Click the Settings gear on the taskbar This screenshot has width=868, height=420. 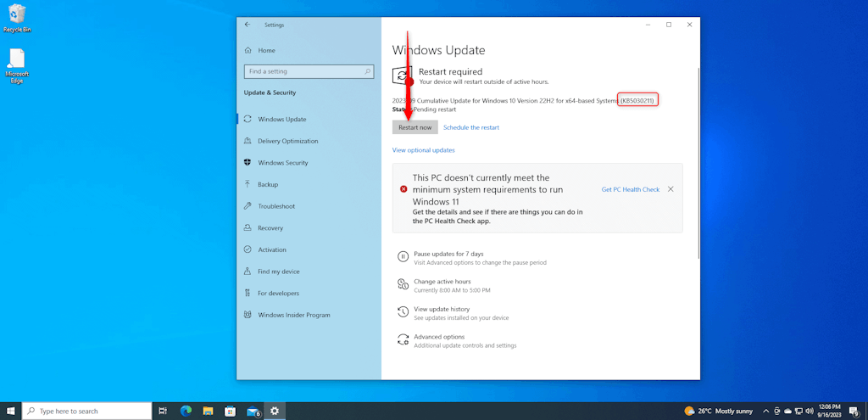point(275,412)
